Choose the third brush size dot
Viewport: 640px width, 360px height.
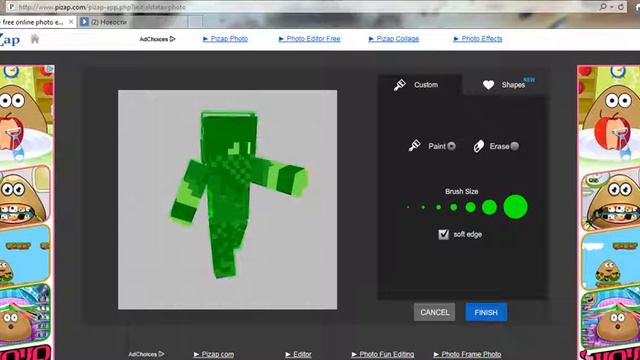click(438, 207)
